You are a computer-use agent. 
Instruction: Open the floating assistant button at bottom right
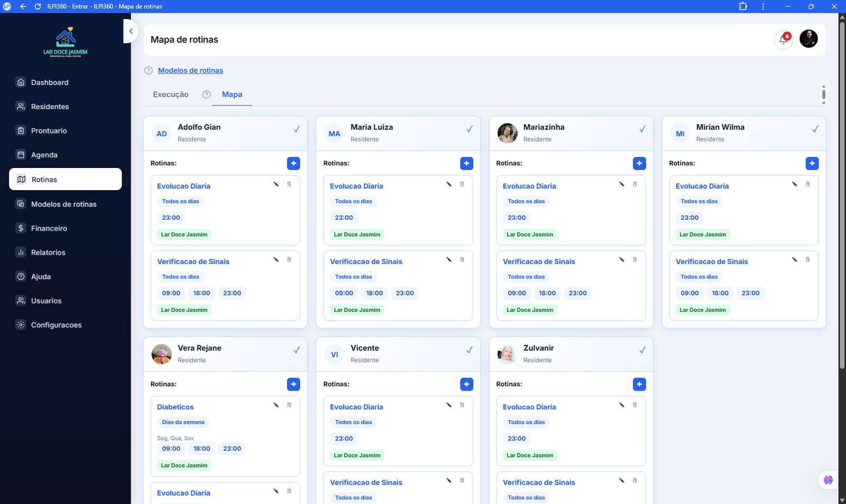click(x=828, y=480)
